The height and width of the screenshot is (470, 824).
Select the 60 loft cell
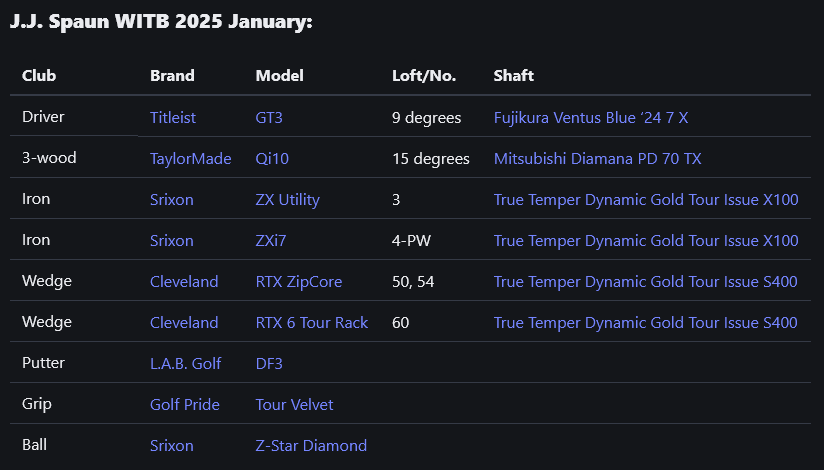(400, 322)
